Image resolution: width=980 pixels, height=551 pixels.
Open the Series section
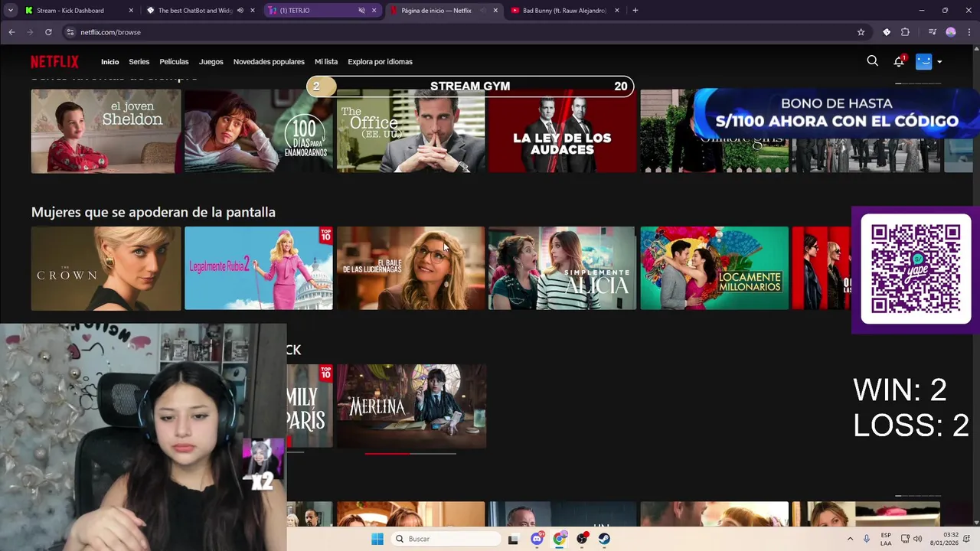click(139, 62)
